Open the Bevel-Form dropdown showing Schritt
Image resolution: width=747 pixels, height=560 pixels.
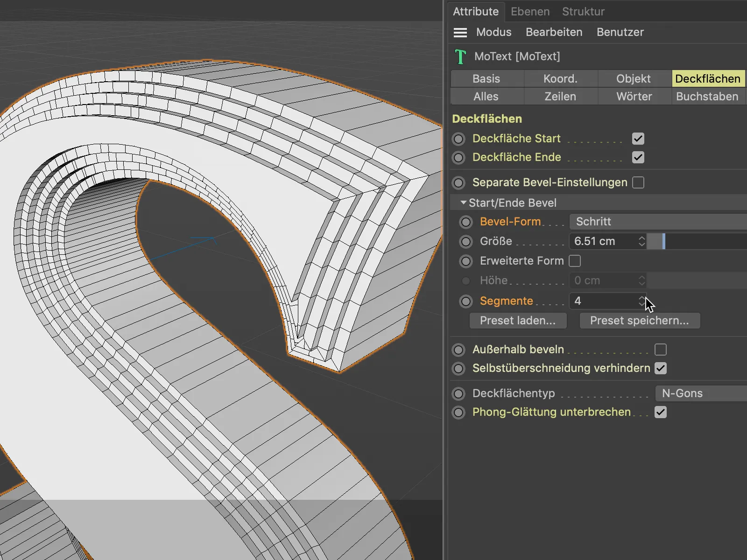(657, 222)
